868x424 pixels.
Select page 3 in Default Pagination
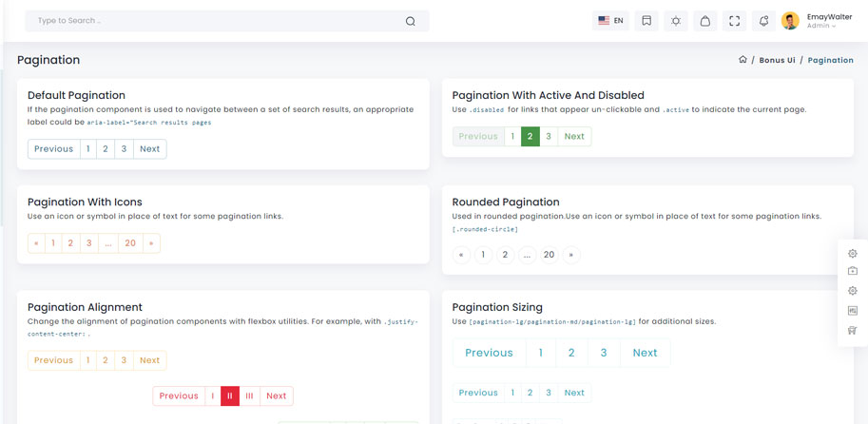[124, 149]
